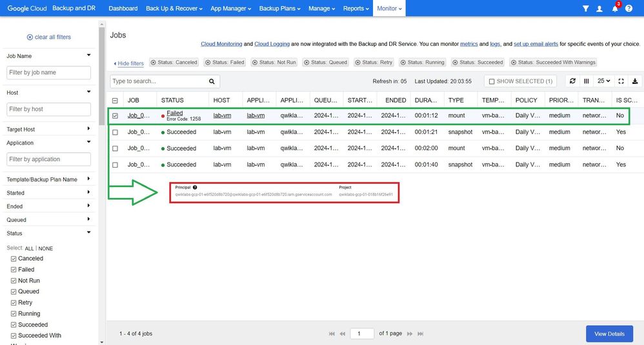Expand the Started filter section
The height and width of the screenshot is (345, 644).
click(x=88, y=192)
